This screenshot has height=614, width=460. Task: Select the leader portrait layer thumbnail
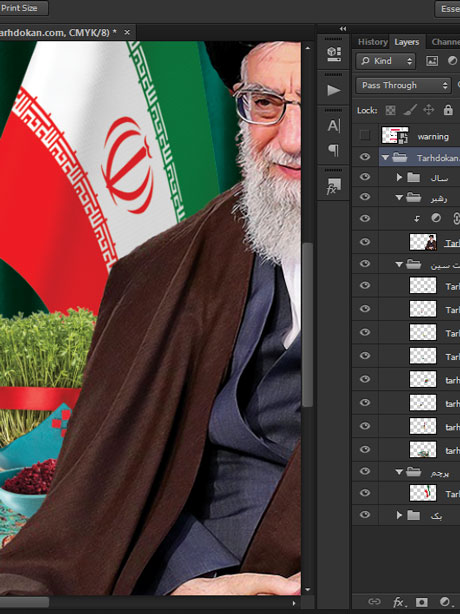coord(423,242)
